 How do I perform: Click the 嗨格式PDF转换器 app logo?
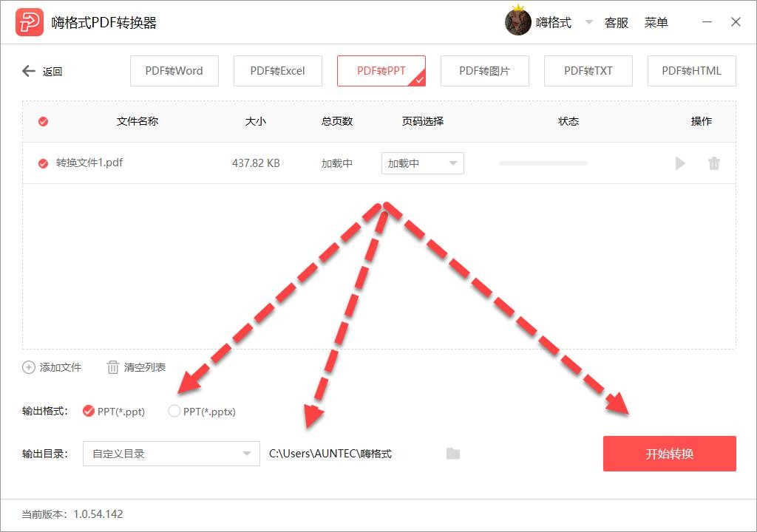pyautogui.click(x=29, y=22)
